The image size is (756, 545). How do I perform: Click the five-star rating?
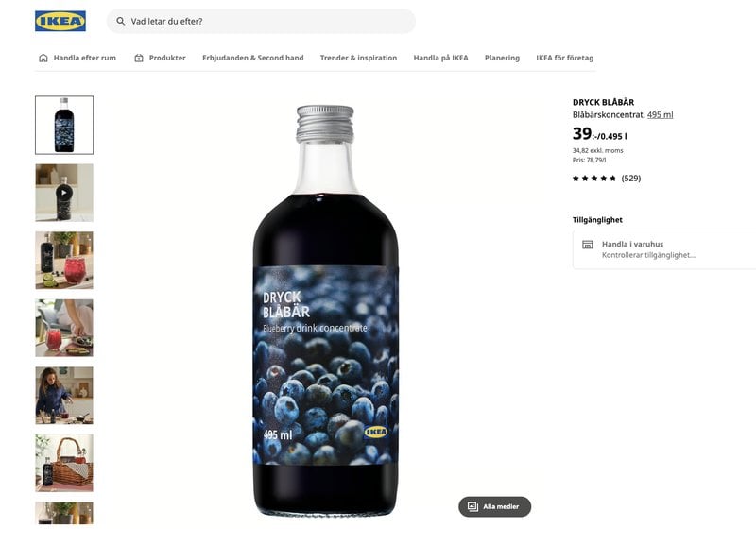click(x=594, y=179)
